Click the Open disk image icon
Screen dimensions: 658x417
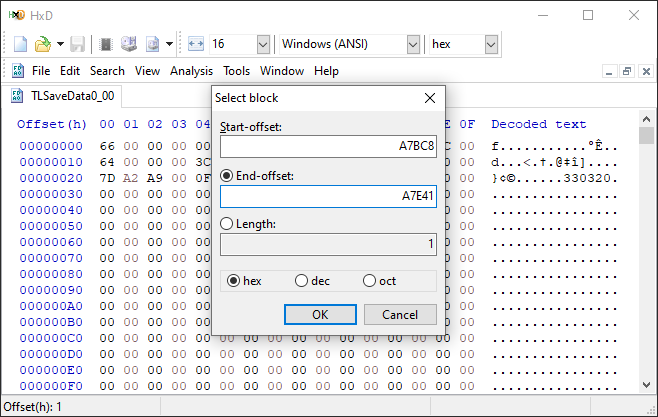point(152,44)
